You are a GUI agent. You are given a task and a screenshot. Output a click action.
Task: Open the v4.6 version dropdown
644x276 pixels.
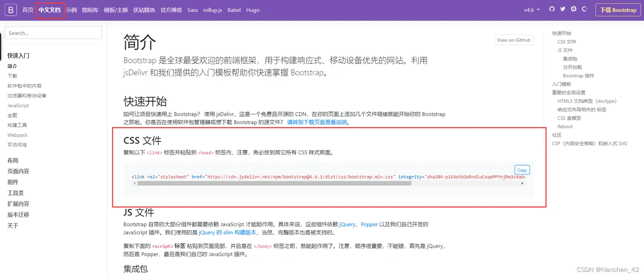click(x=532, y=10)
